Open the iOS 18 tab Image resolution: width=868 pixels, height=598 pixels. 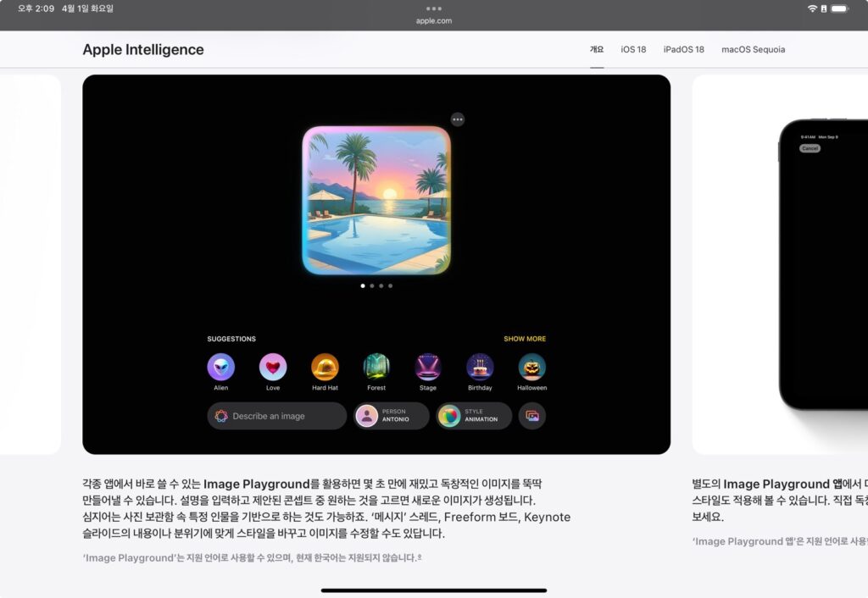[633, 49]
